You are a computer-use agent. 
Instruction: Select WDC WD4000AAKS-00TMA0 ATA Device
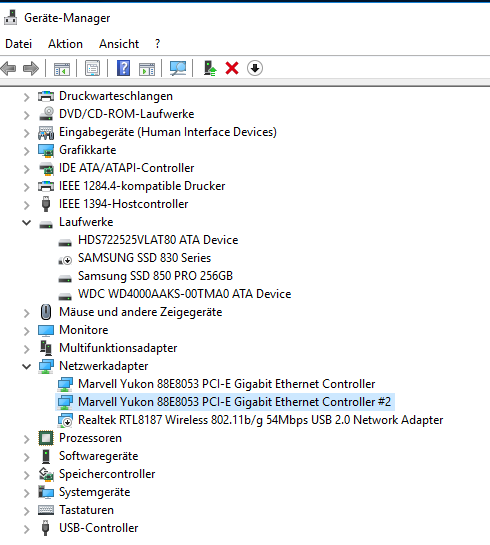[185, 294]
